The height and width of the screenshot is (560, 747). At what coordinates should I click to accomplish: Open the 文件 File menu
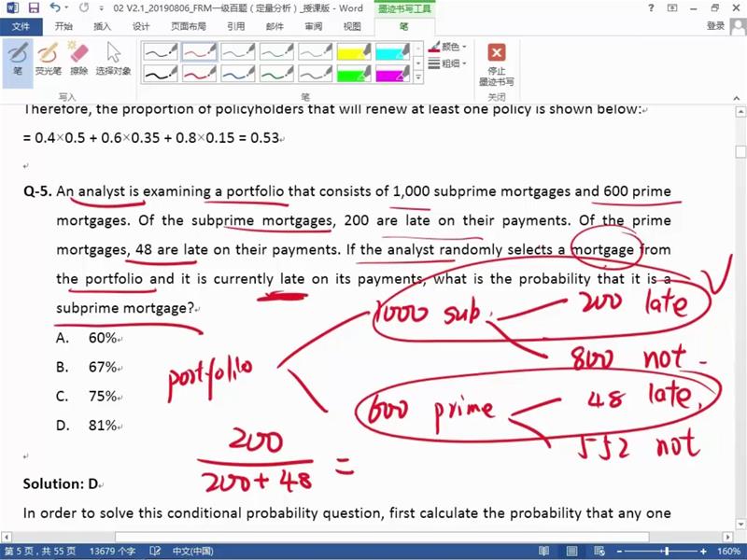[21, 27]
